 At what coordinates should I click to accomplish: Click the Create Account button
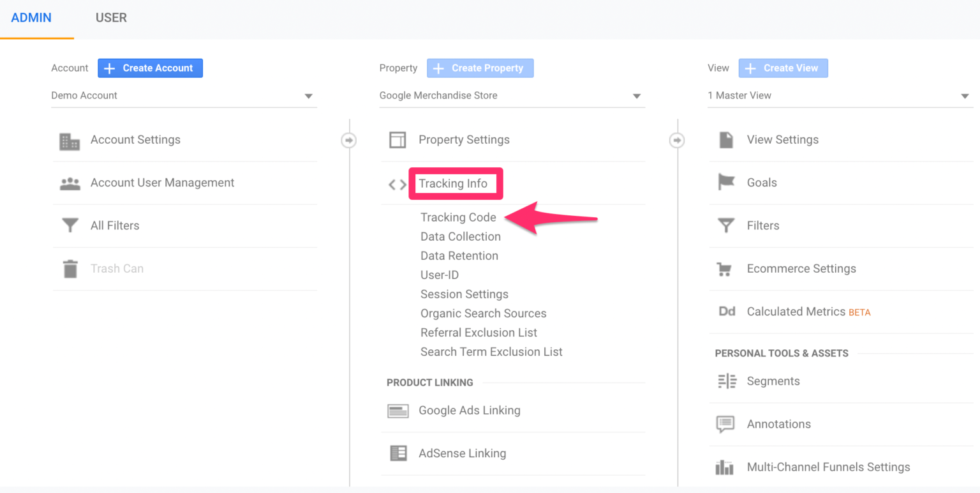(150, 68)
